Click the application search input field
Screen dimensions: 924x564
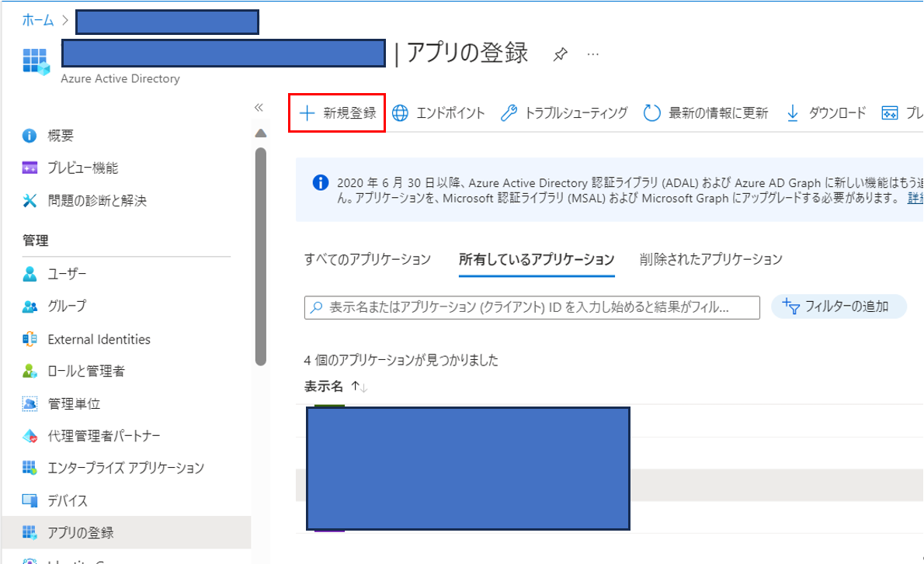532,307
